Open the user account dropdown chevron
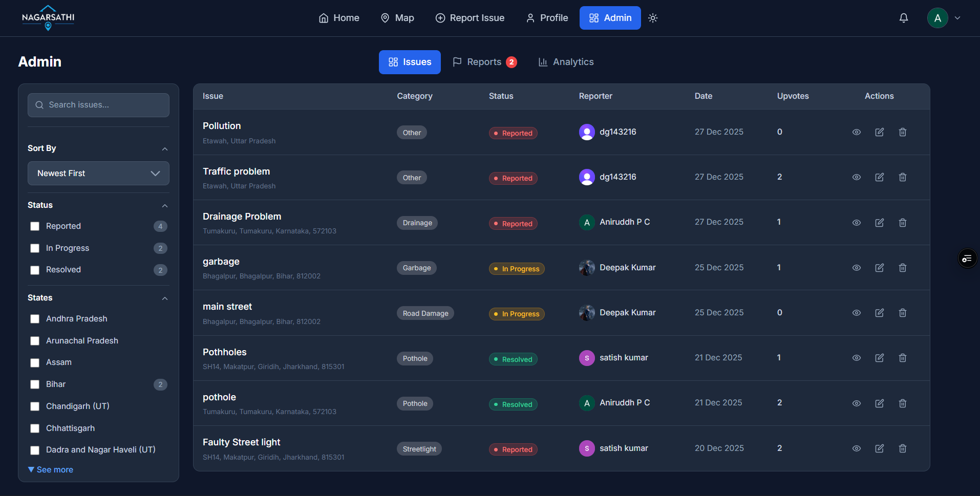The height and width of the screenshot is (496, 980). (x=957, y=18)
